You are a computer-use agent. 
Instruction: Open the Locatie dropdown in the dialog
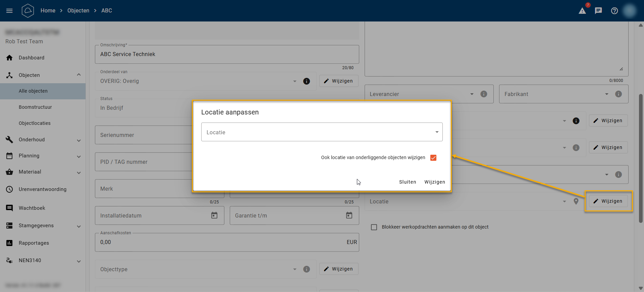[322, 132]
